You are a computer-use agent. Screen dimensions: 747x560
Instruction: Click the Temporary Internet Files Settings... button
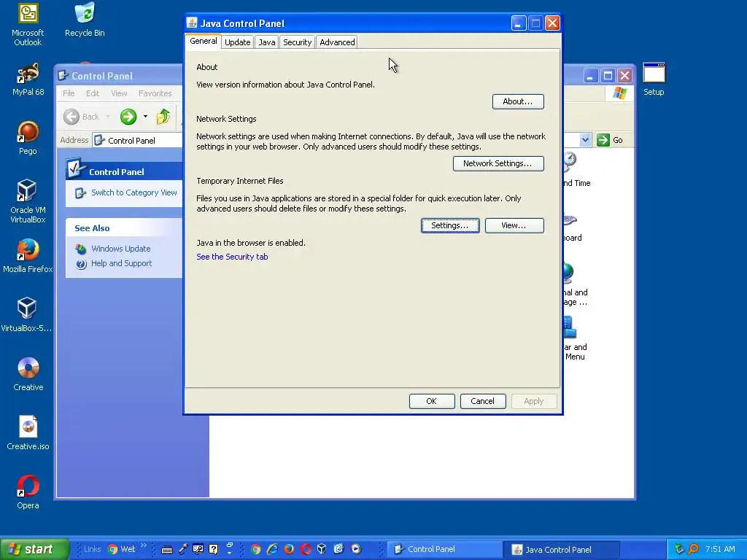[450, 226]
